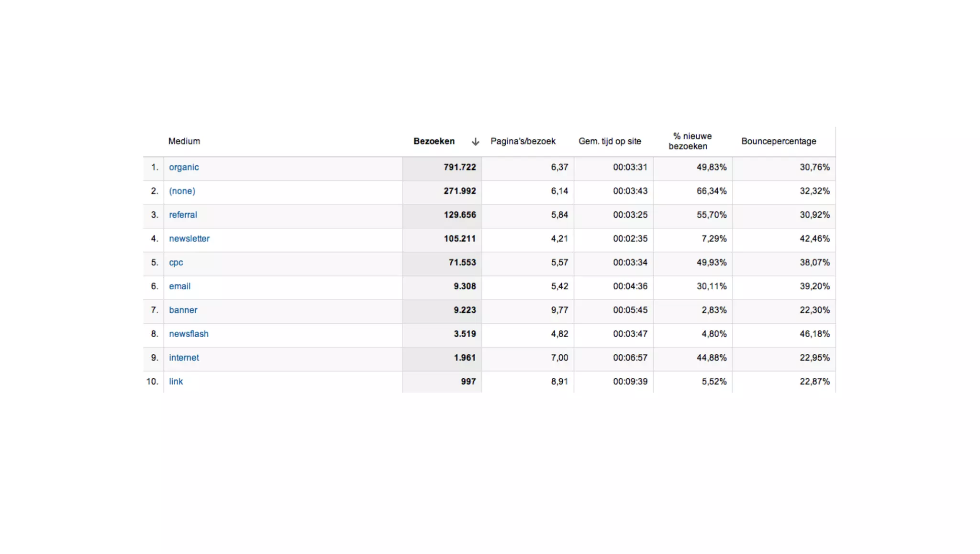The width and height of the screenshot is (980, 554).
Task: Open the newsflash medium link
Action: pyautogui.click(x=189, y=334)
